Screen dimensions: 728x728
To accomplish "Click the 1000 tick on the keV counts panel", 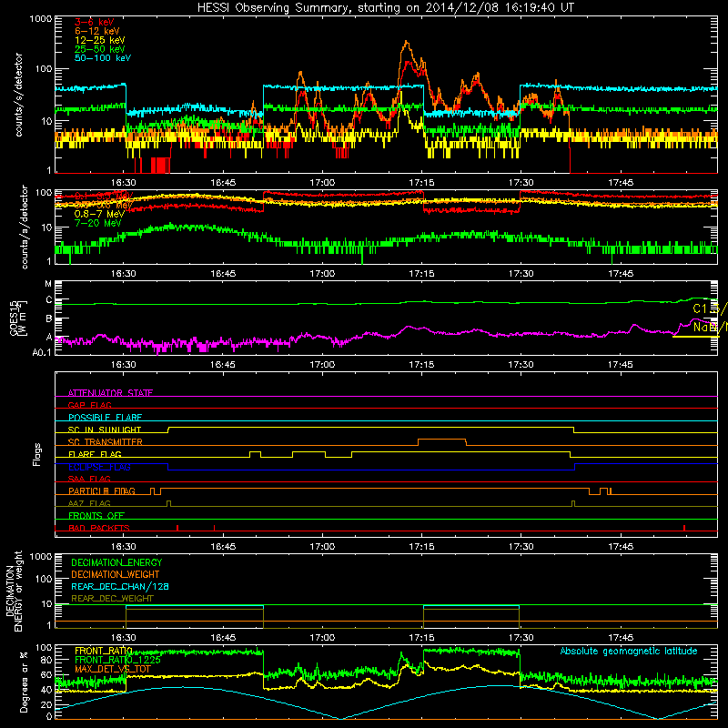I will [41, 19].
